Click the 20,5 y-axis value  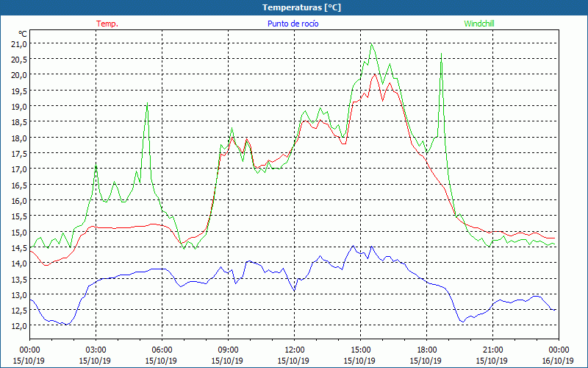coord(20,60)
